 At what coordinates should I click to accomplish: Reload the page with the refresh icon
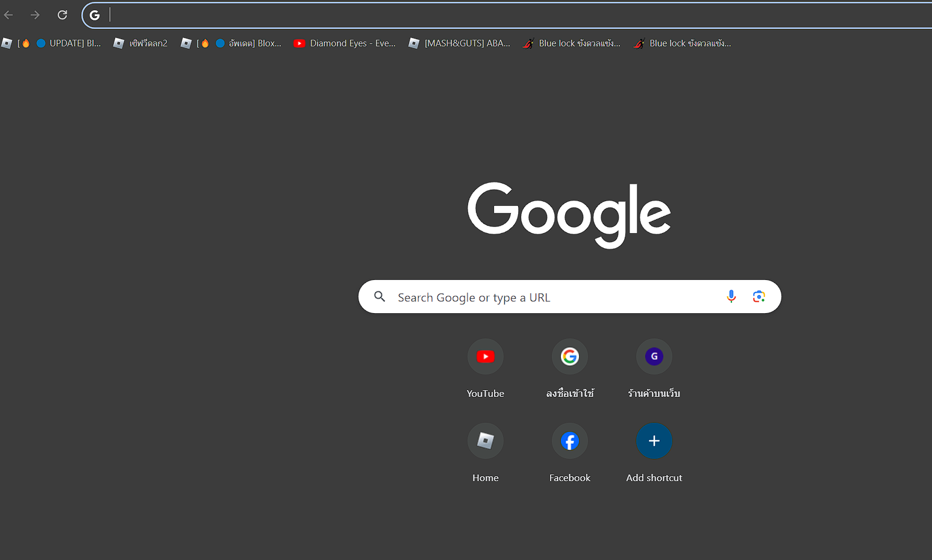(x=62, y=15)
